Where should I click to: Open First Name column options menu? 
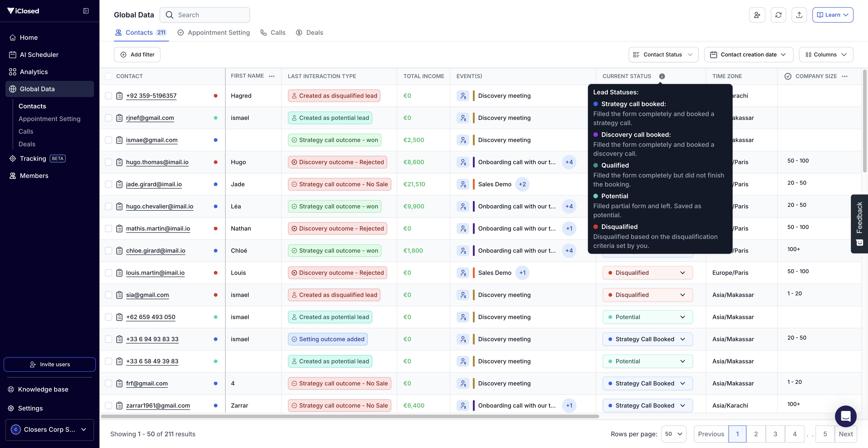click(271, 76)
